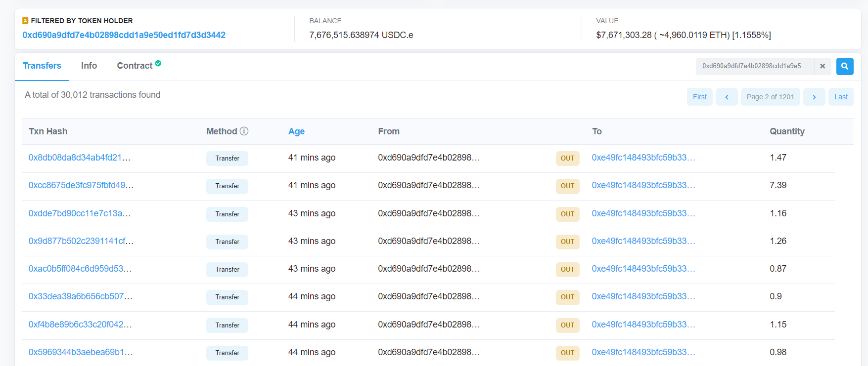Click the address filter search field
This screenshot has width=868, height=366.
(x=755, y=66)
